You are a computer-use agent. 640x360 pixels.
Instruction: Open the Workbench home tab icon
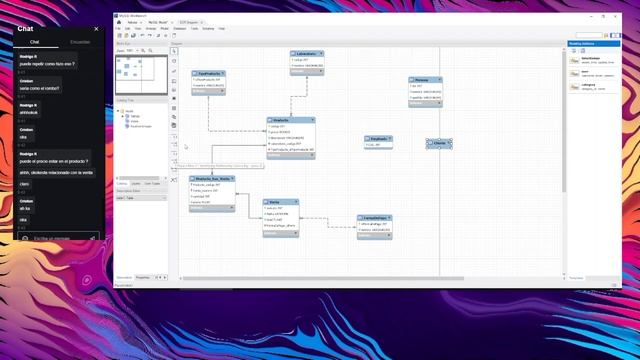119,22
